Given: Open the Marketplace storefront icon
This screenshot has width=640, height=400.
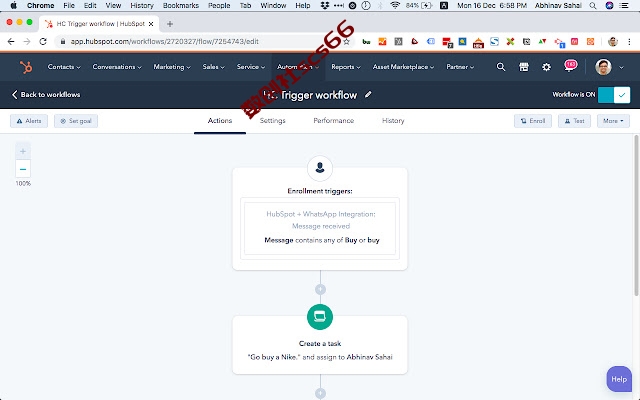Looking at the screenshot, I should pos(524,67).
